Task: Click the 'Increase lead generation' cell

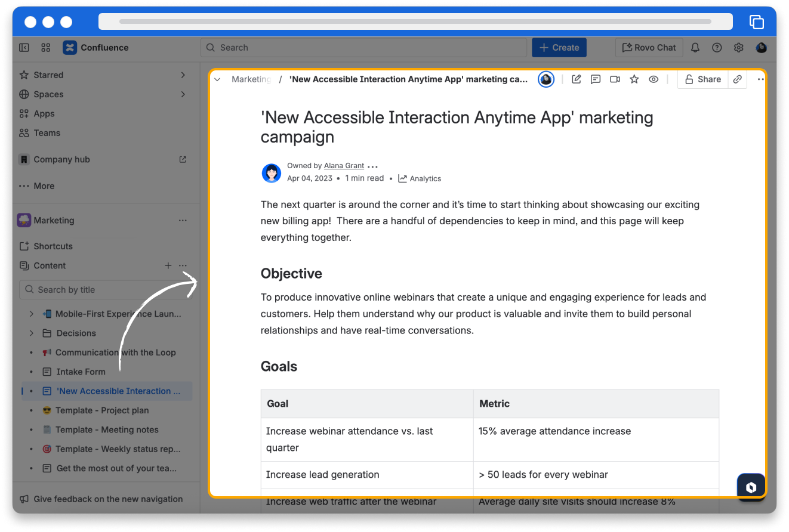Action: point(367,475)
